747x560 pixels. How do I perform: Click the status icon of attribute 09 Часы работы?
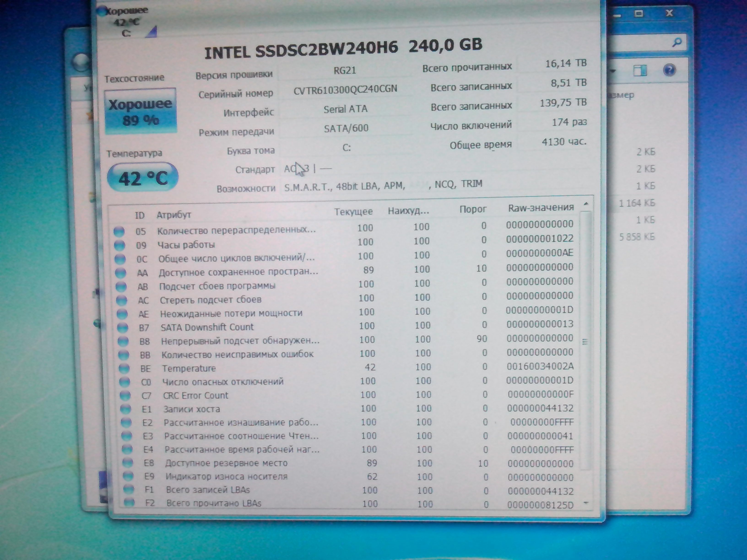(119, 245)
